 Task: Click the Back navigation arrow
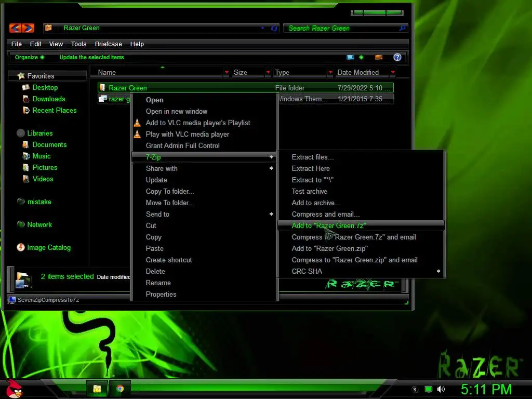click(x=15, y=28)
